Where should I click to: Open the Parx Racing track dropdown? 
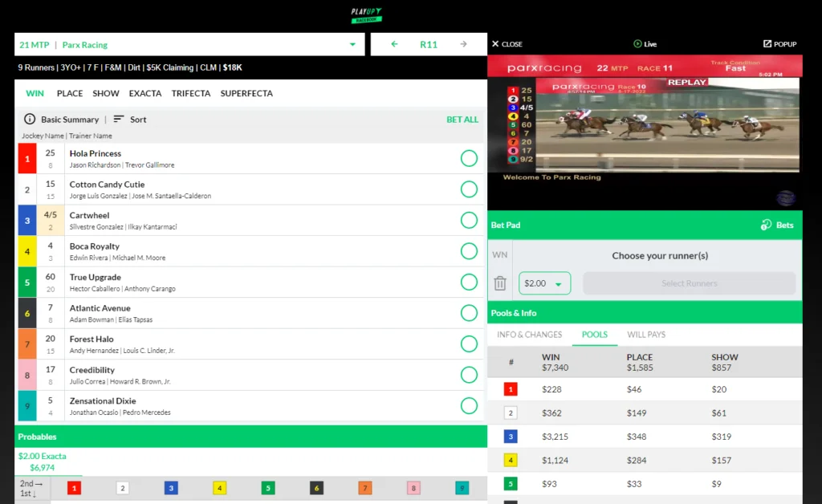(x=189, y=44)
